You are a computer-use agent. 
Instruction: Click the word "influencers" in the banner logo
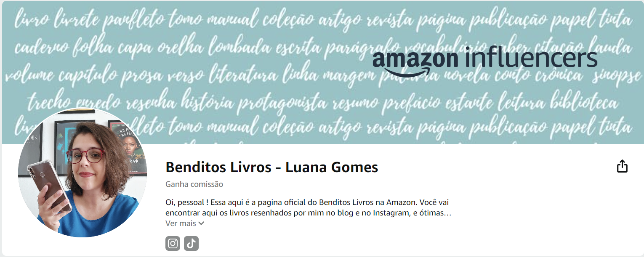(531, 57)
